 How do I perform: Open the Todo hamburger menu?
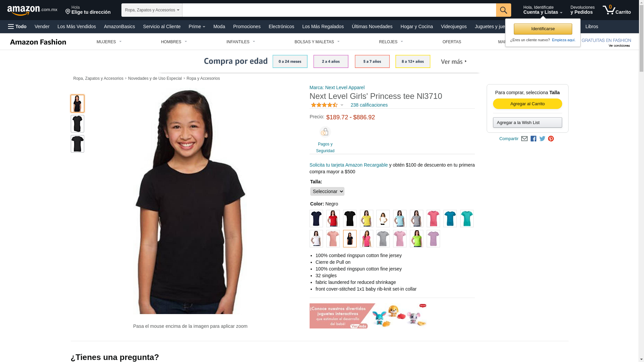point(17,26)
